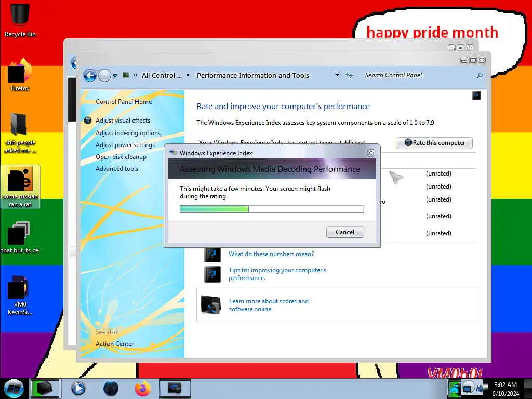The width and height of the screenshot is (532, 399).
Task: Click the search magnifier icon
Action: (480, 75)
